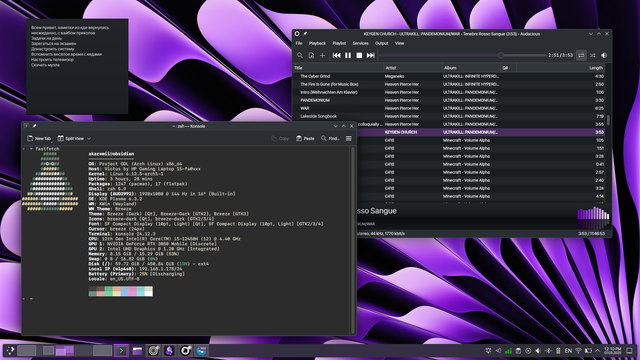Click the Paste button in Konsole toolbar

305,138
